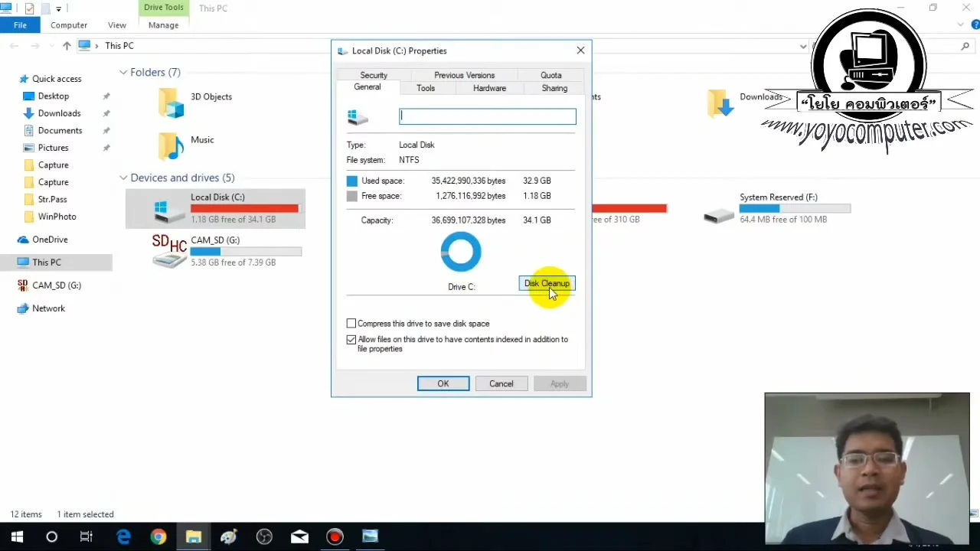The image size is (980, 551).
Task: Open the View ribbon menu
Action: [x=116, y=24]
